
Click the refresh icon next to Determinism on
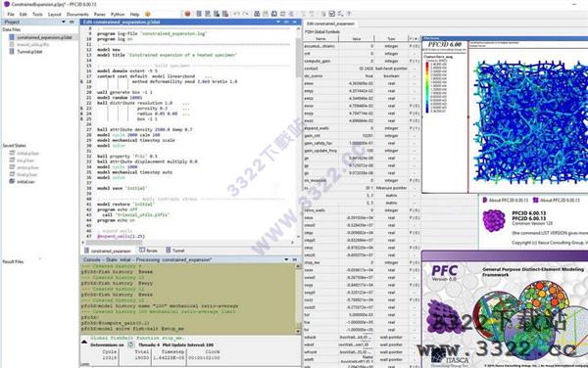point(130,345)
